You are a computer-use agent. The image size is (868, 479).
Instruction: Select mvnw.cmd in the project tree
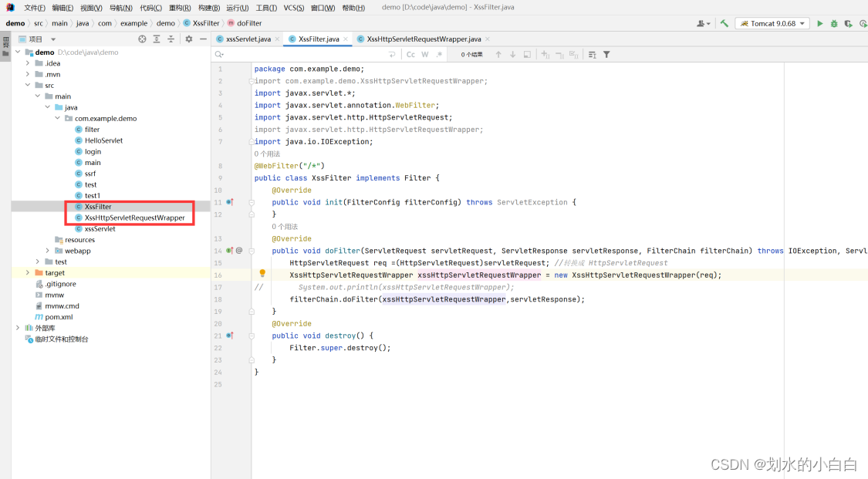[x=62, y=306]
